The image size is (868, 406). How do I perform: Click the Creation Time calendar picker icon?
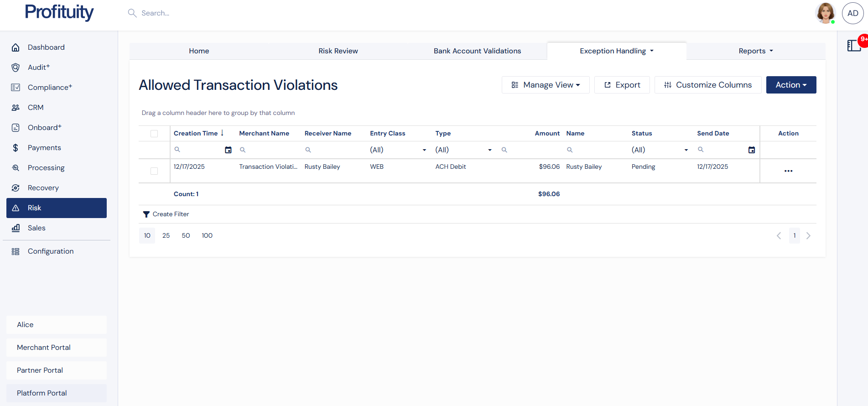[228, 150]
